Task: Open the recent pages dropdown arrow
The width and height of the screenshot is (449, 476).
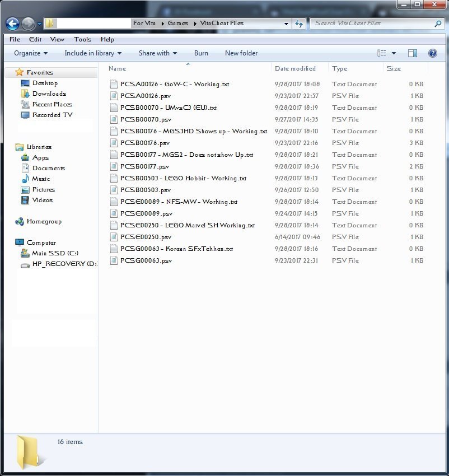Action: [x=39, y=24]
